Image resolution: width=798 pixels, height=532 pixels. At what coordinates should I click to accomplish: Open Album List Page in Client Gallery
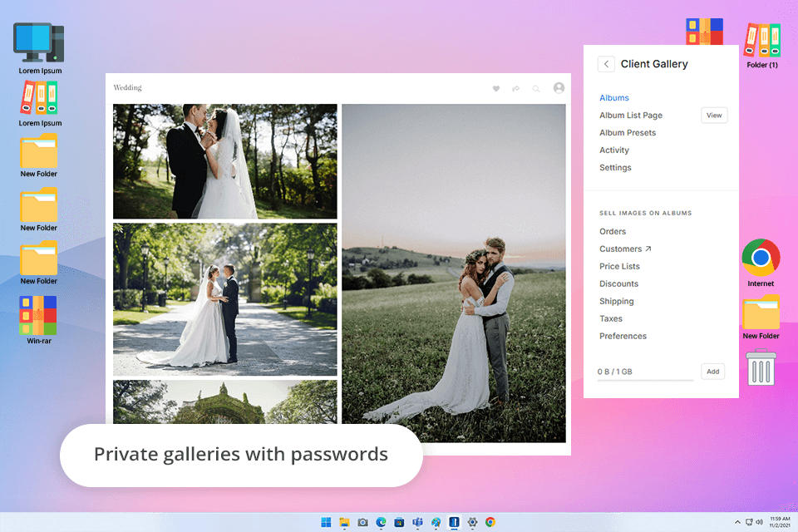coord(631,115)
